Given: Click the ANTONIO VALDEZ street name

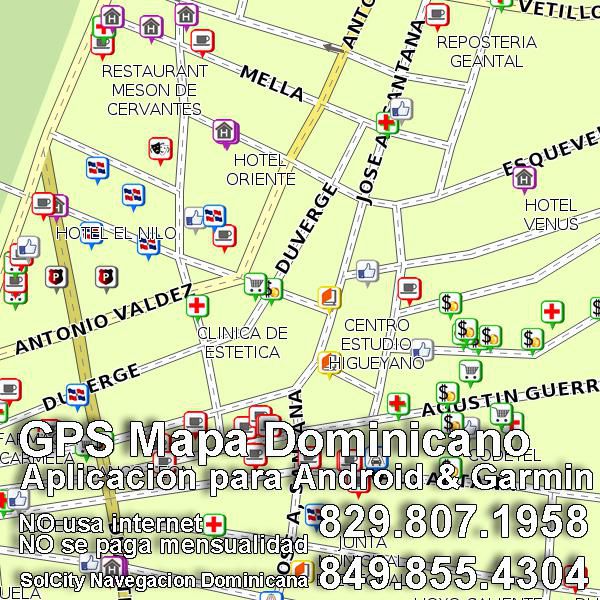Looking at the screenshot, I should (x=104, y=318).
